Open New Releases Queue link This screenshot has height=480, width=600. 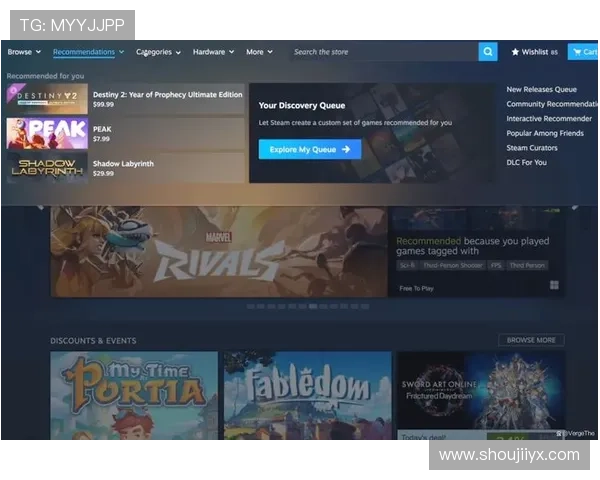coord(541,90)
